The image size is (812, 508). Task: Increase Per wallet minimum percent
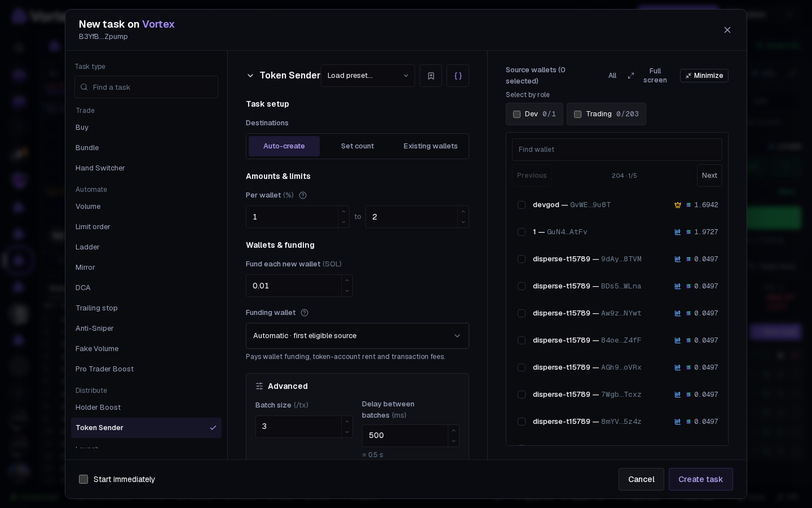tap(343, 212)
